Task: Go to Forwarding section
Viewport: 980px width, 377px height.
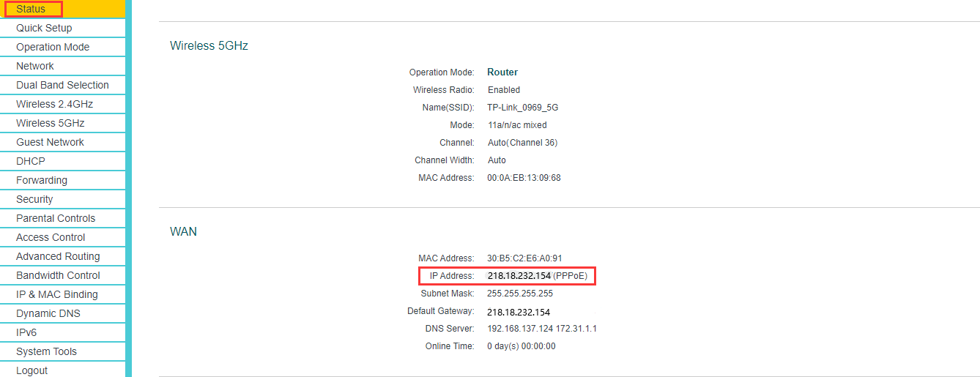Action: 62,180
